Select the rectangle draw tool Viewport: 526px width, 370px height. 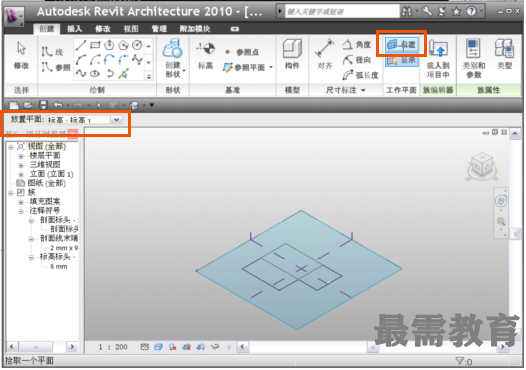click(x=95, y=45)
